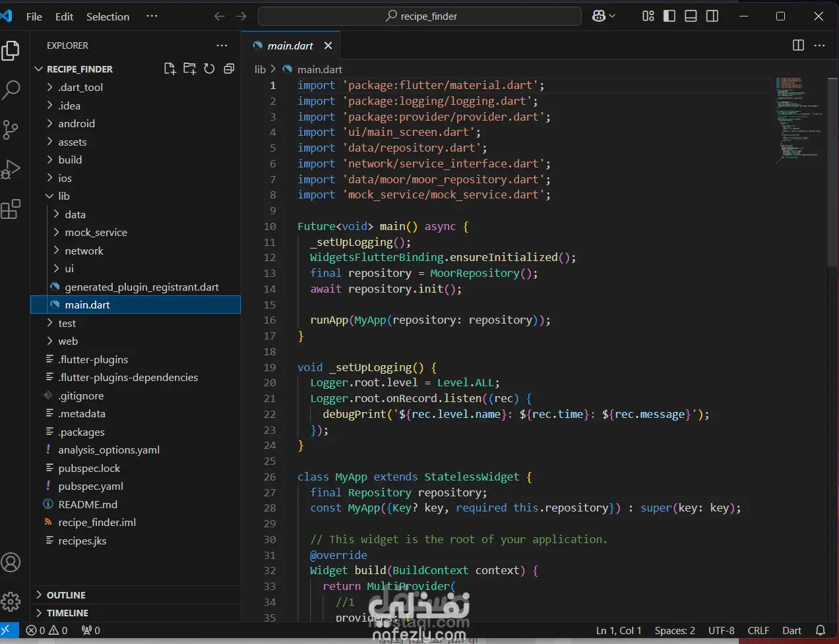Click the Dart language mode in status bar
Image resolution: width=839 pixels, height=644 pixels.
click(792, 630)
